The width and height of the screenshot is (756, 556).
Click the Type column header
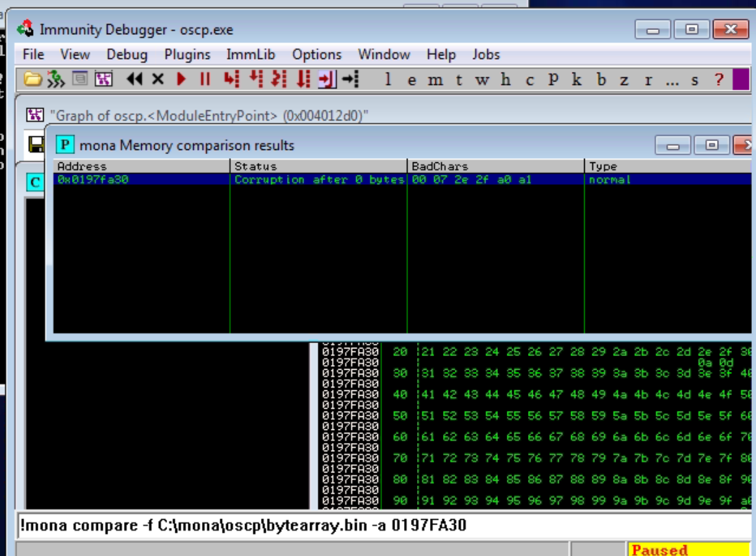(668, 166)
